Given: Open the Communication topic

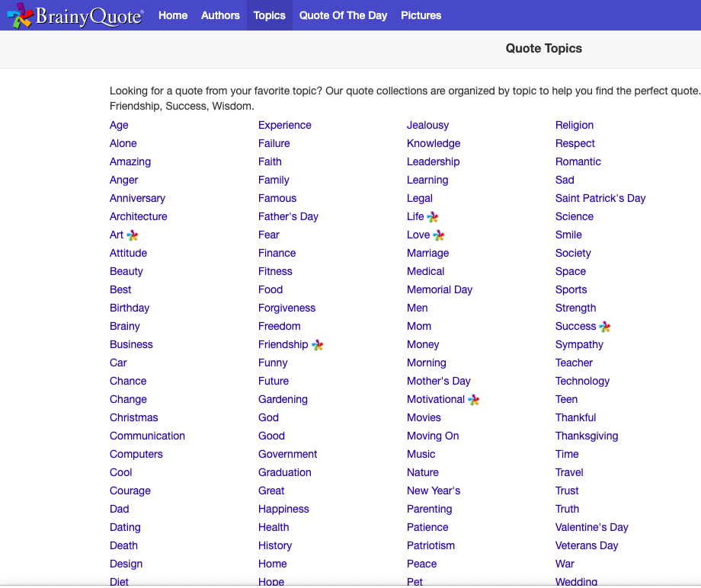Looking at the screenshot, I should [147, 436].
